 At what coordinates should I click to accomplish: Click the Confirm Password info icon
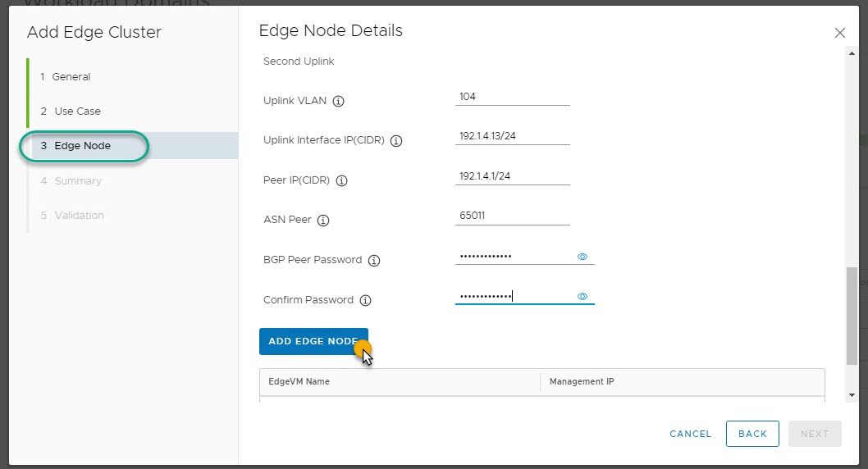click(366, 301)
